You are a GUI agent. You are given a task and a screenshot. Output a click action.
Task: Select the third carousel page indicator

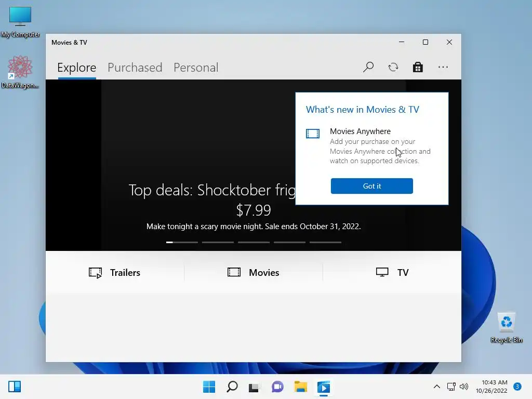tap(254, 242)
